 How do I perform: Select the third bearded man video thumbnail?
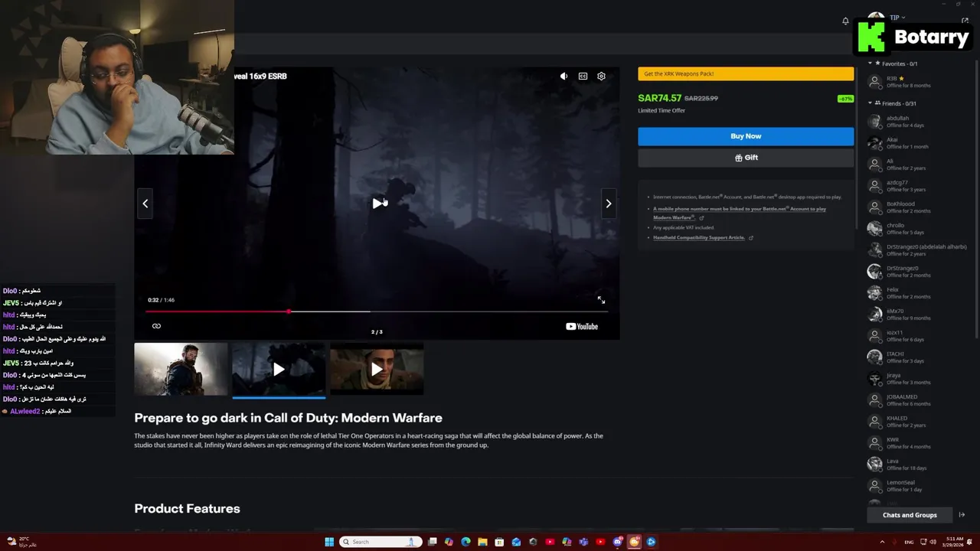point(377,369)
